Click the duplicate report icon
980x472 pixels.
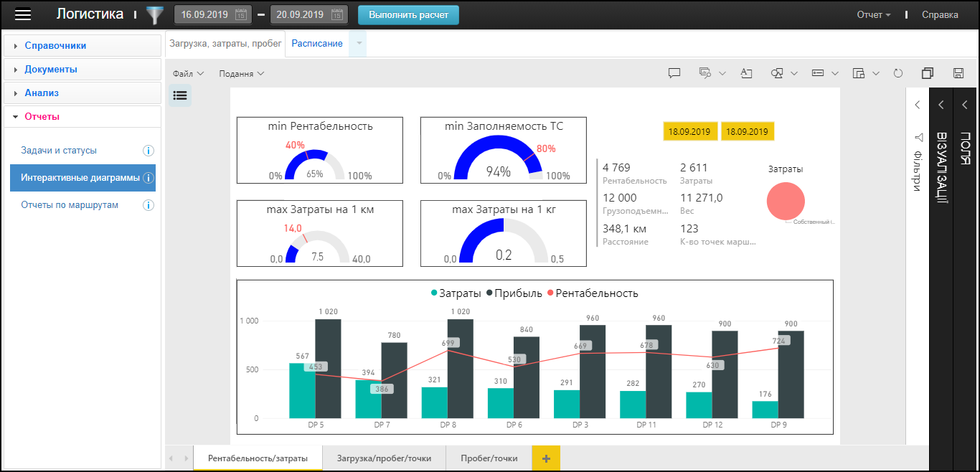(x=928, y=73)
